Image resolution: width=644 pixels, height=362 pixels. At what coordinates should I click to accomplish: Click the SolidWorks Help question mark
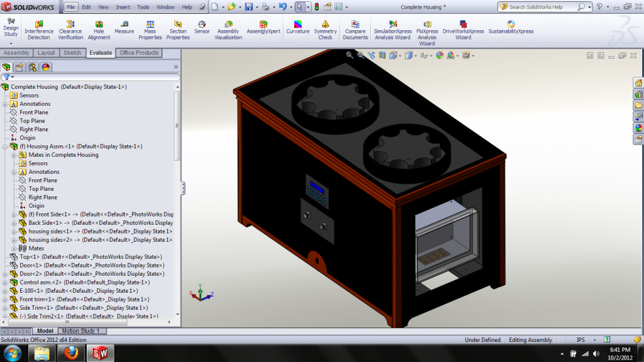tap(599, 7)
